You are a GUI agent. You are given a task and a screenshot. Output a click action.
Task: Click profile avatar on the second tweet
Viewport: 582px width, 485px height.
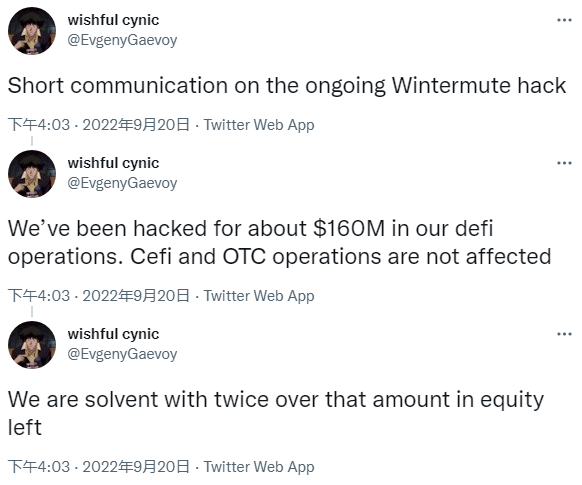point(32,174)
